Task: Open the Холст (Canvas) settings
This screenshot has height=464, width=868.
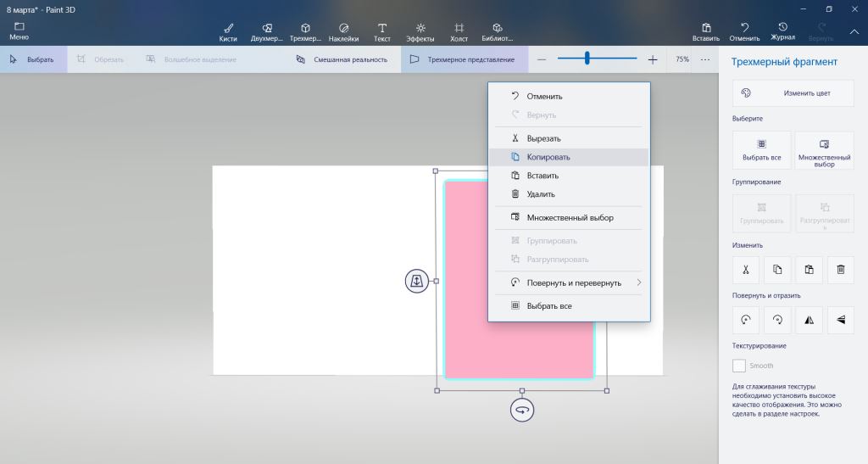Action: [459, 31]
